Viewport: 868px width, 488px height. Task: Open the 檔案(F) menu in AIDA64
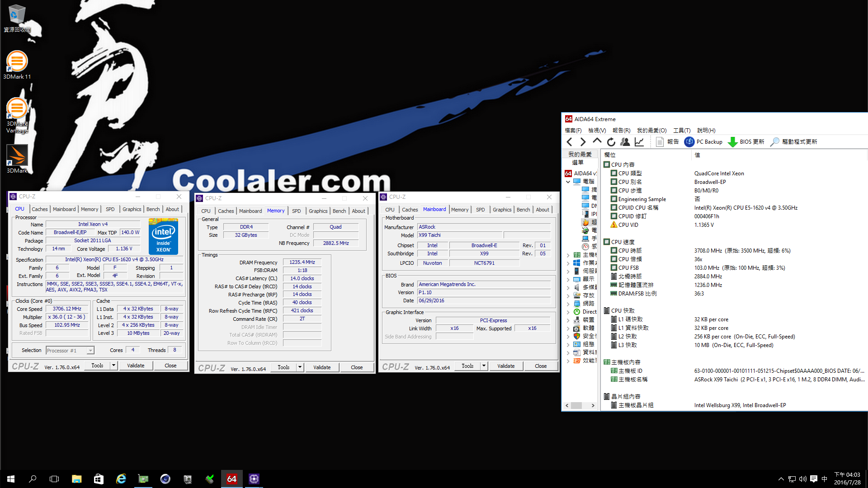pos(573,131)
